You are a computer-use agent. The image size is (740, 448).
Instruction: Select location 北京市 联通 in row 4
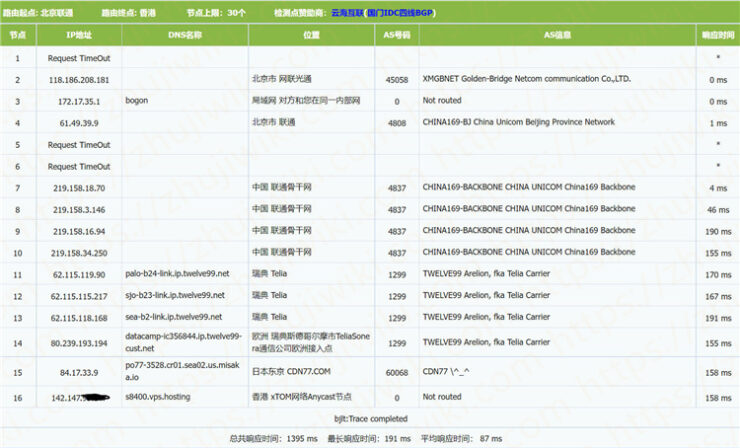(x=274, y=122)
